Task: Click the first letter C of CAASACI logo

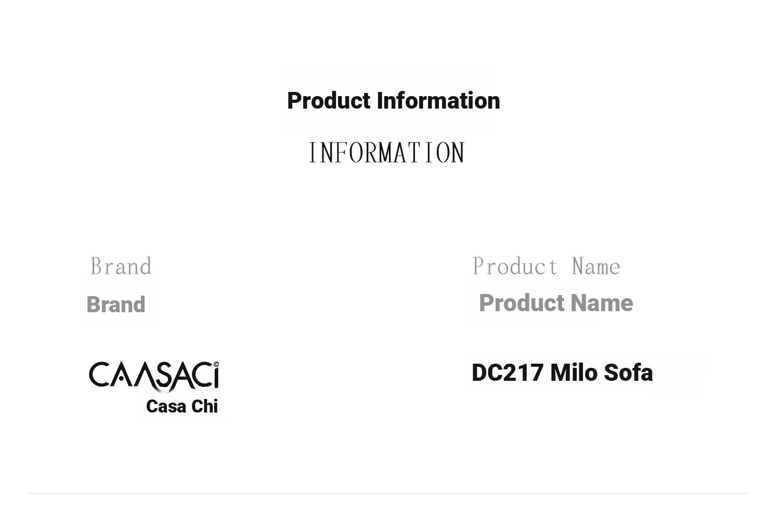Action: pos(98,375)
